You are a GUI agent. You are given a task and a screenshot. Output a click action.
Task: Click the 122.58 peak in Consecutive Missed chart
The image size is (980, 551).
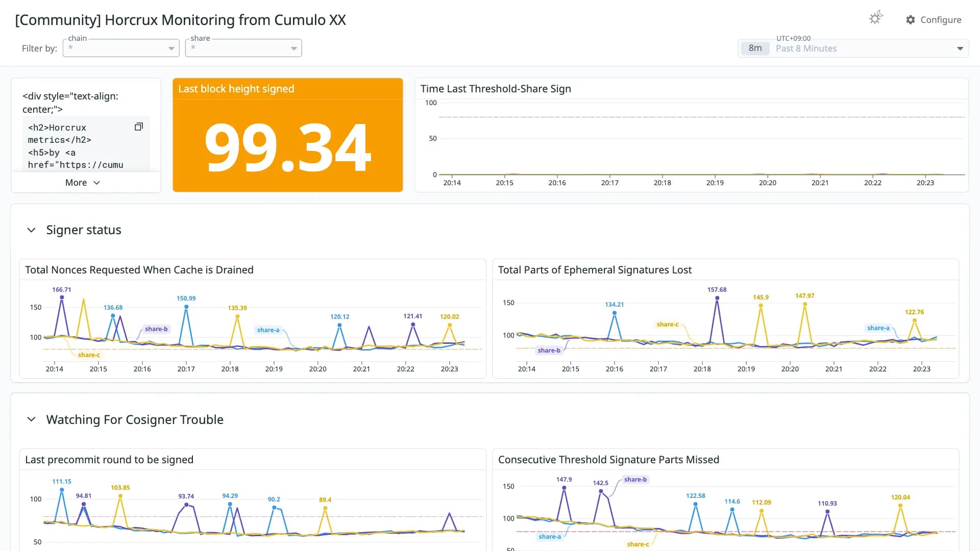pyautogui.click(x=696, y=504)
